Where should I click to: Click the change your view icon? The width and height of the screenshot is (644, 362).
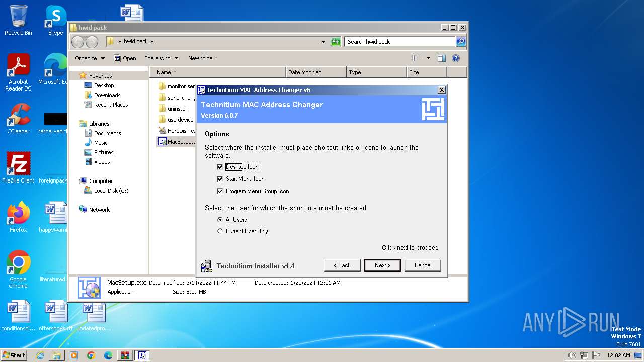[416, 58]
